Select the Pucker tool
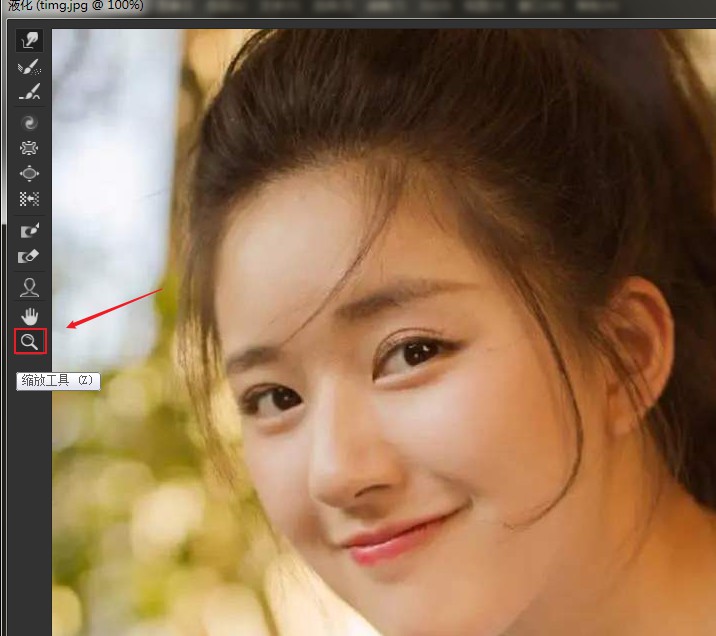The image size is (716, 636). tap(30, 148)
